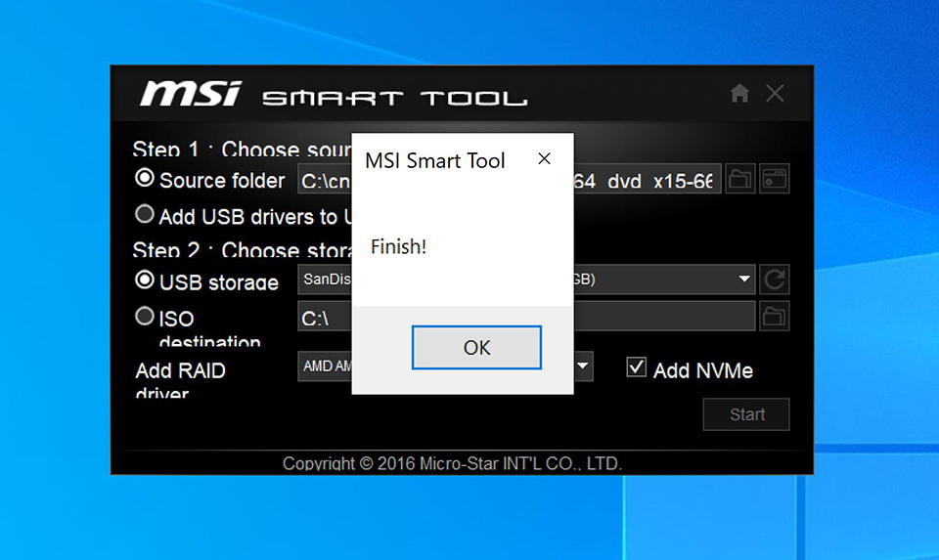Image resolution: width=939 pixels, height=560 pixels.
Task: Click the Start button
Action: (746, 414)
